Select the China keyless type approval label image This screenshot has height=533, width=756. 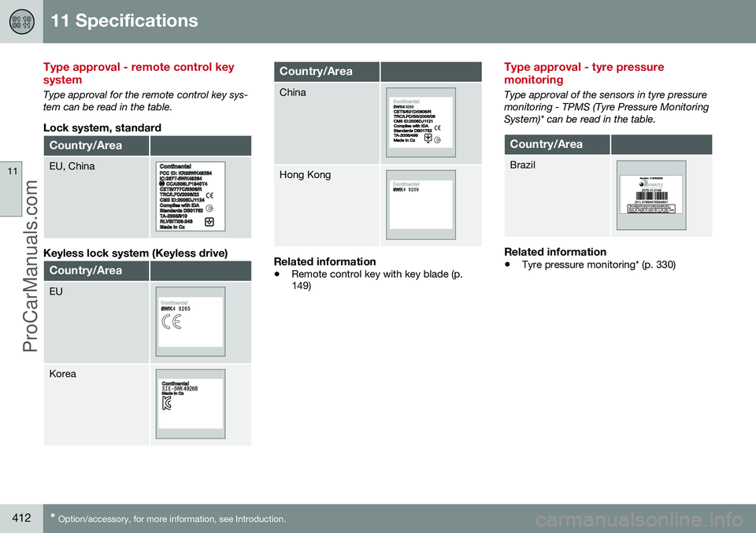(x=421, y=122)
